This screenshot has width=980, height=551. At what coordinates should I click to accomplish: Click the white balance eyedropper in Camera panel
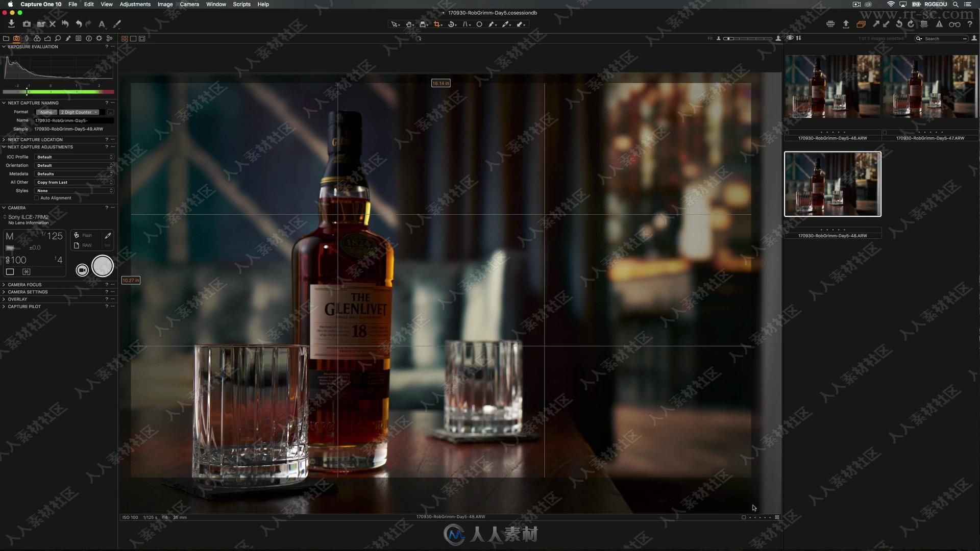coord(108,236)
